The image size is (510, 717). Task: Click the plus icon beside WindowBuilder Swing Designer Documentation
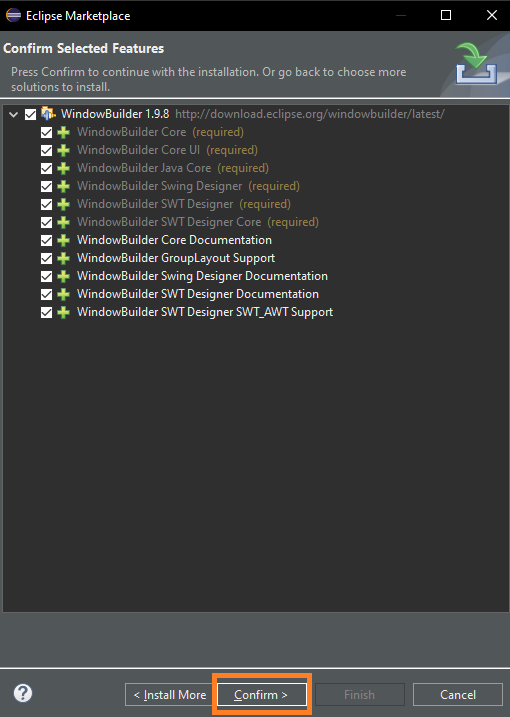tap(64, 276)
